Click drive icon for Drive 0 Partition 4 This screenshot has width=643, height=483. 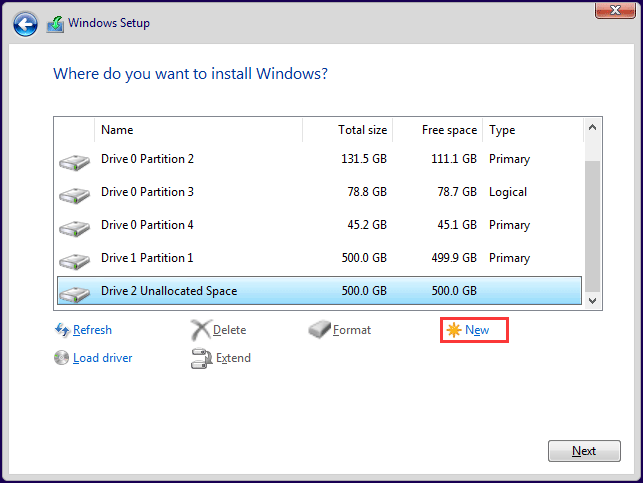(74, 228)
